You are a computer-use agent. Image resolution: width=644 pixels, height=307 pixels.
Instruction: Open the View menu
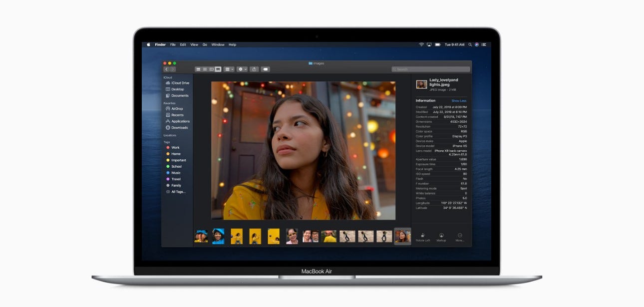tap(194, 44)
